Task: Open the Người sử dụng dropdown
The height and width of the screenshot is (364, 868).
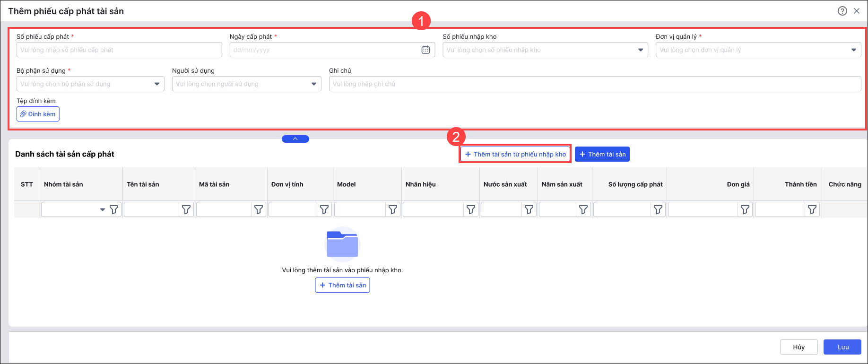Action: coord(314,84)
